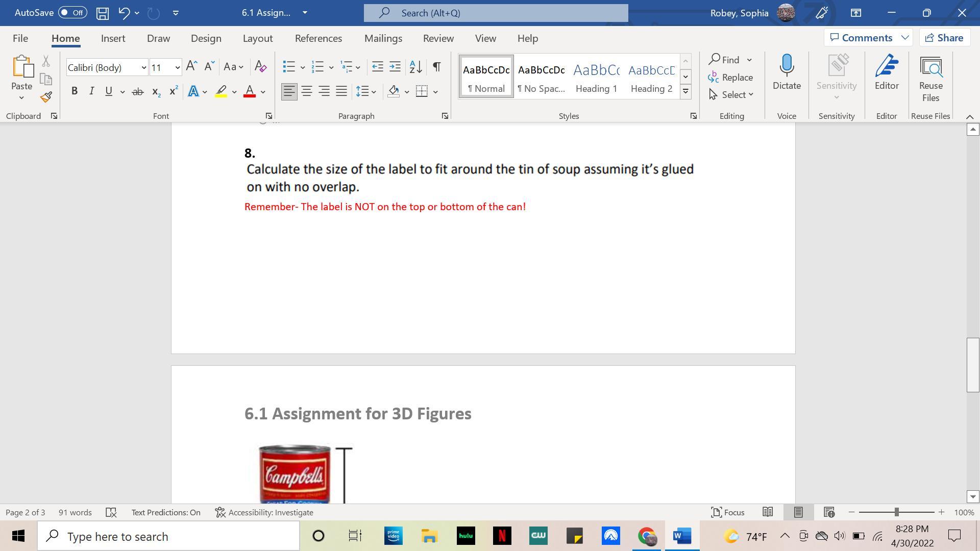Open the font name Calibri dropdown
The image size is (980, 551).
point(144,67)
